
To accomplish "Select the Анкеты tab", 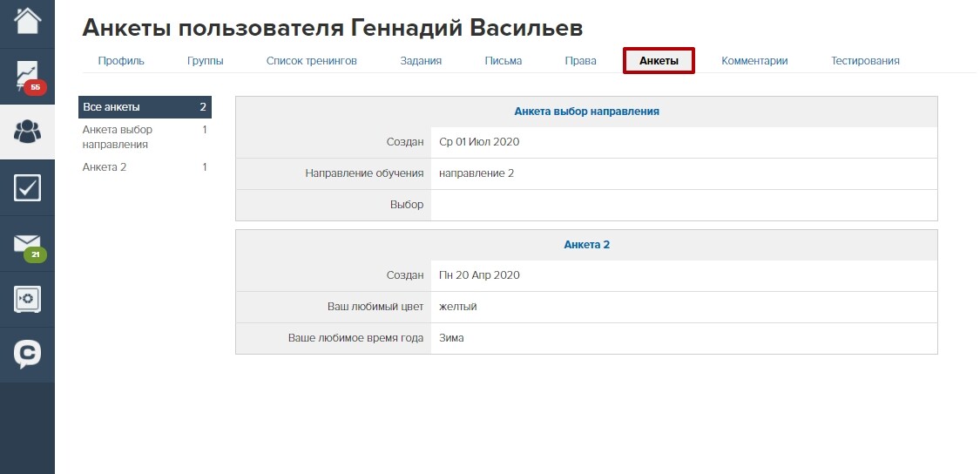I will tap(659, 61).
